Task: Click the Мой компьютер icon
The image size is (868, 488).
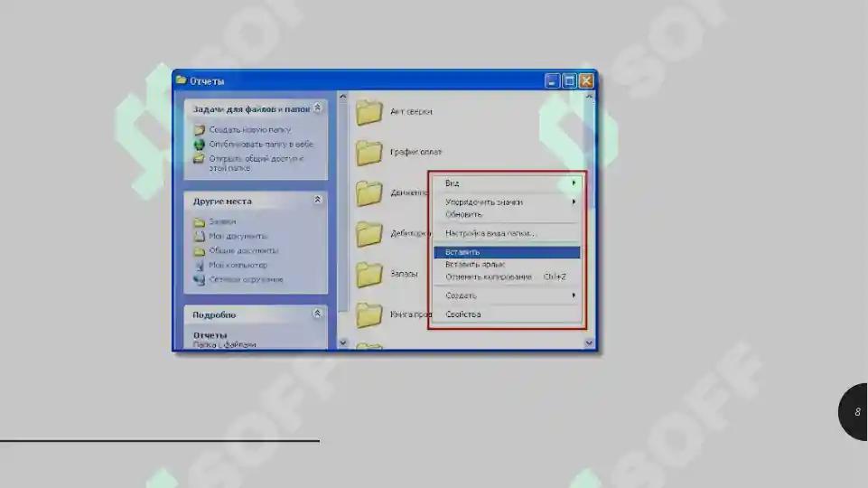Action: [x=200, y=266]
